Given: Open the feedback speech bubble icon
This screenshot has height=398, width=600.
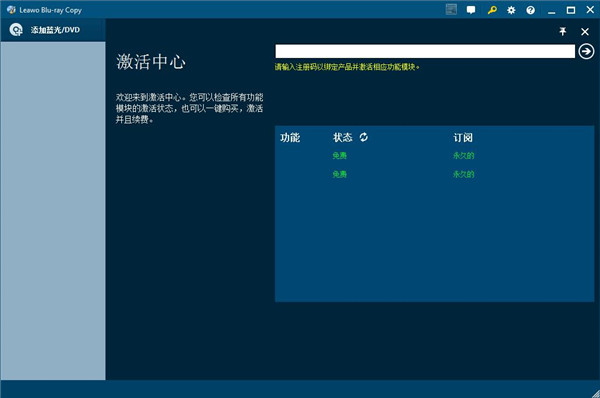Looking at the screenshot, I should pyautogui.click(x=471, y=10).
